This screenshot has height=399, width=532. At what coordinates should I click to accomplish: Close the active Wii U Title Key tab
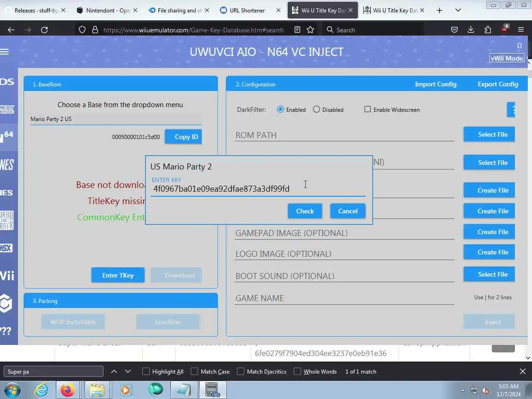tap(351, 11)
